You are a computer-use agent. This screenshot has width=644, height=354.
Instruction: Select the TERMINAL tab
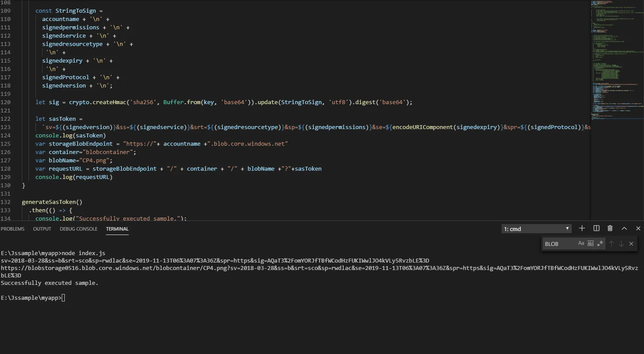117,229
